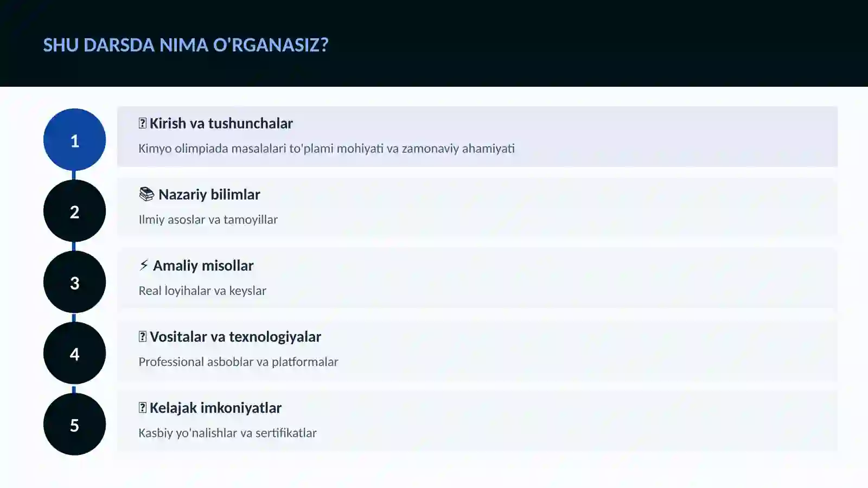Select the step 4 circle
Screen dimensions: 868x488
74,353
